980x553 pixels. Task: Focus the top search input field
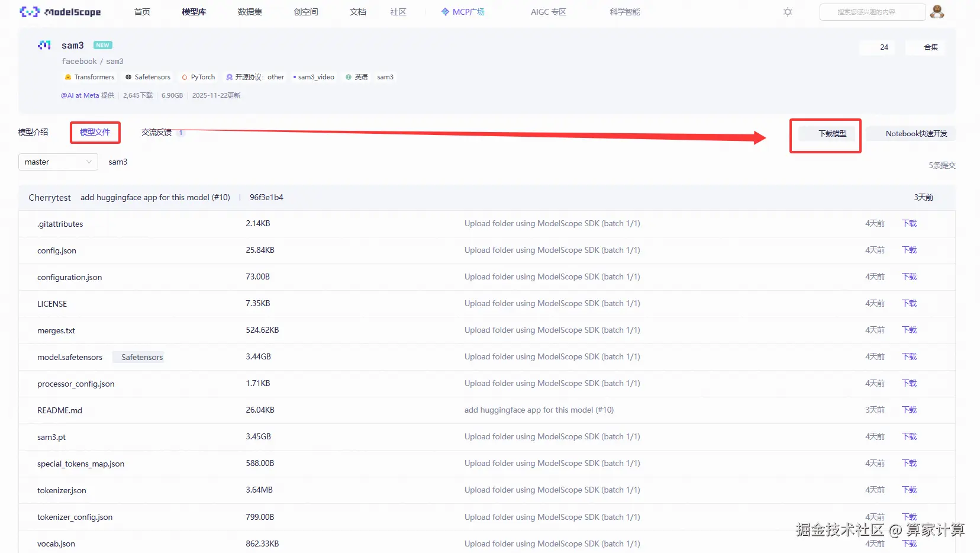(x=872, y=12)
